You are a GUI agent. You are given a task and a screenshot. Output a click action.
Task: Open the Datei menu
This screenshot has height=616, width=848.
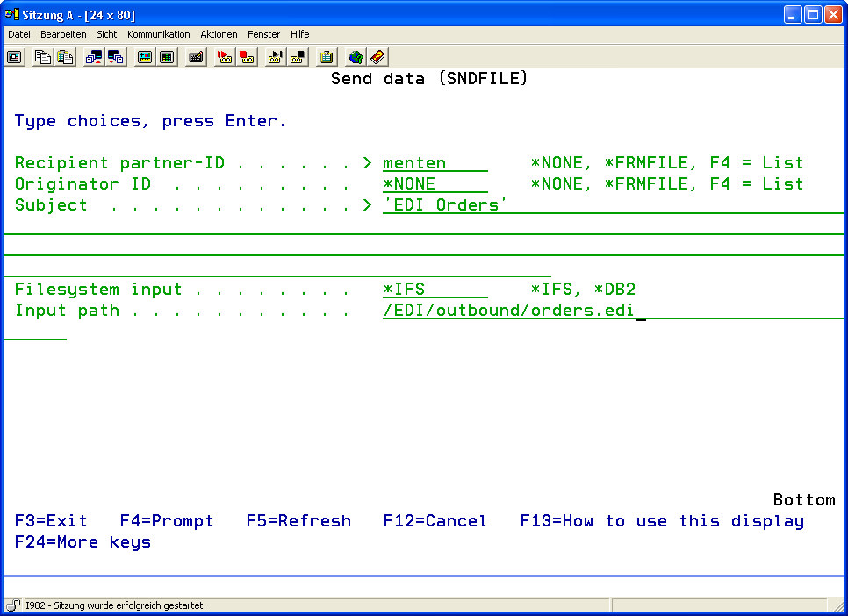coord(19,34)
